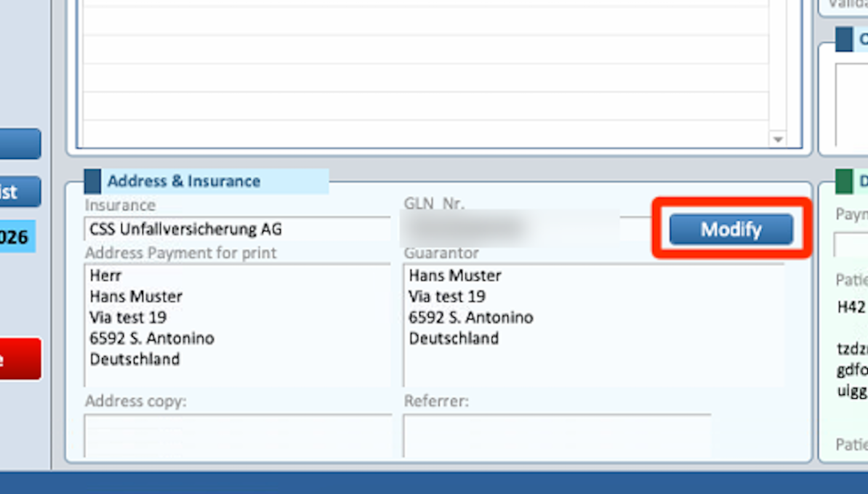Click the highlighted "026" field on the left
This screenshot has height=494, width=868.
pyautogui.click(x=17, y=238)
